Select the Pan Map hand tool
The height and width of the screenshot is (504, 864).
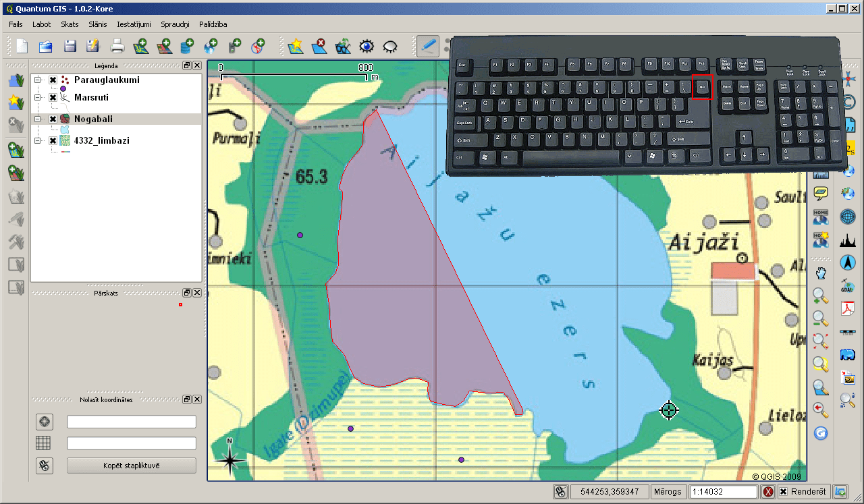821,273
